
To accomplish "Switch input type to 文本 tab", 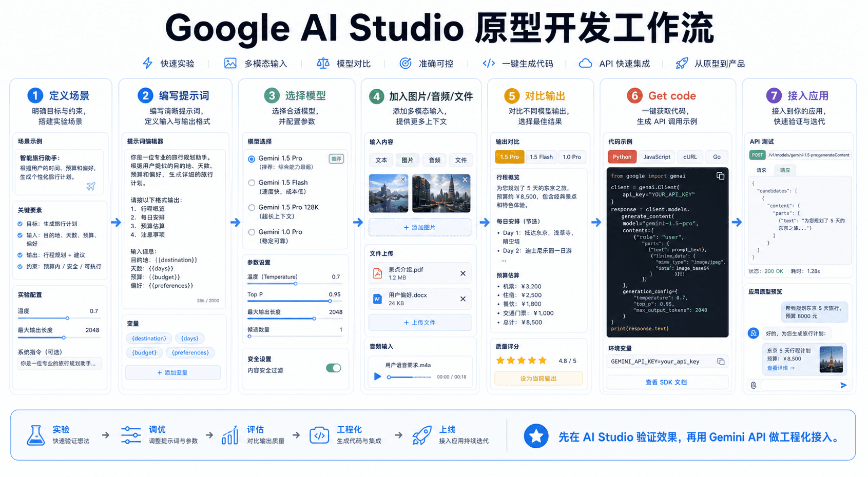I will coord(381,160).
